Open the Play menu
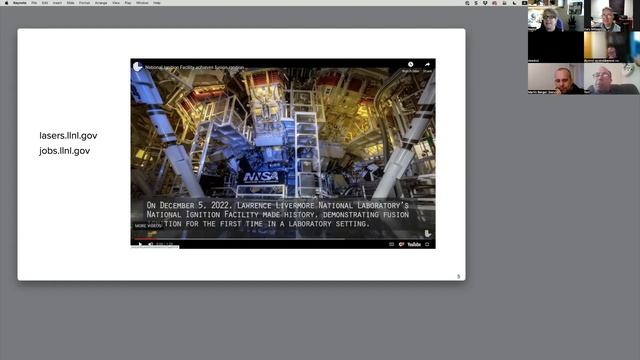The height and width of the screenshot is (360, 640). pos(128,3)
